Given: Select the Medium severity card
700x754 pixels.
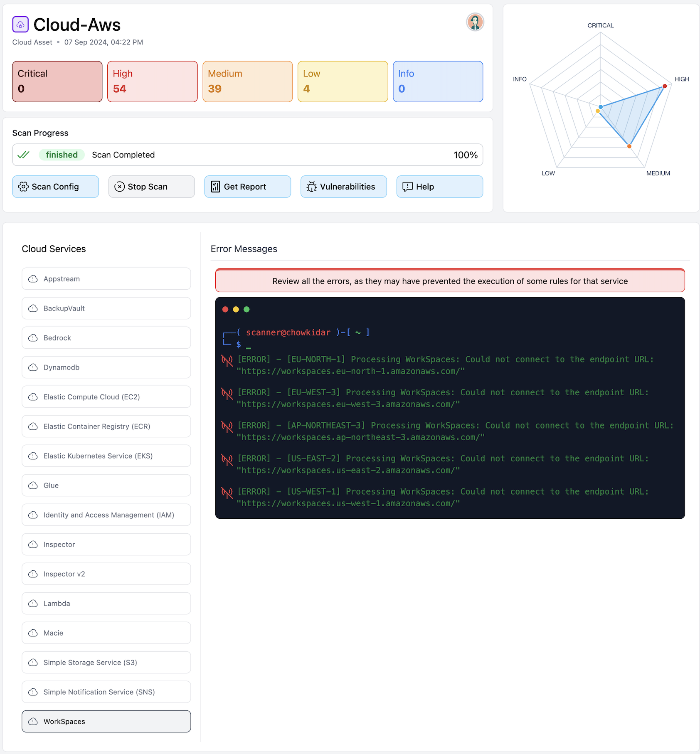Looking at the screenshot, I should point(247,81).
